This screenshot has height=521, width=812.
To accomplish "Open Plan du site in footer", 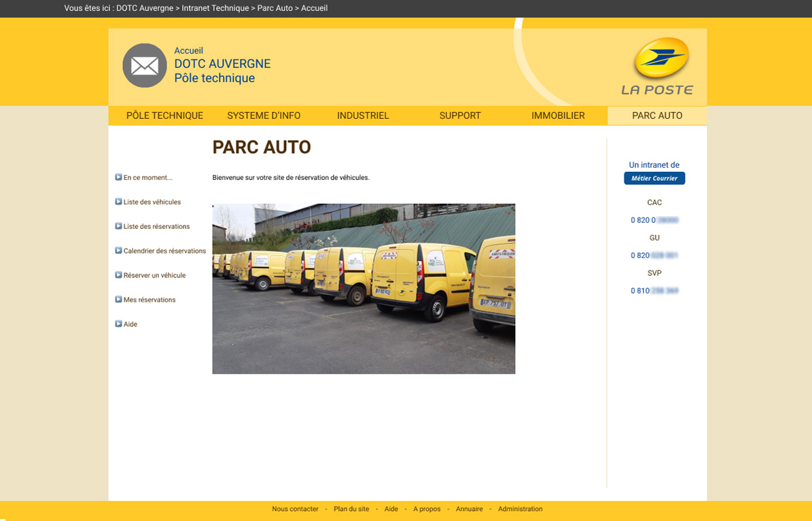I will (x=351, y=509).
